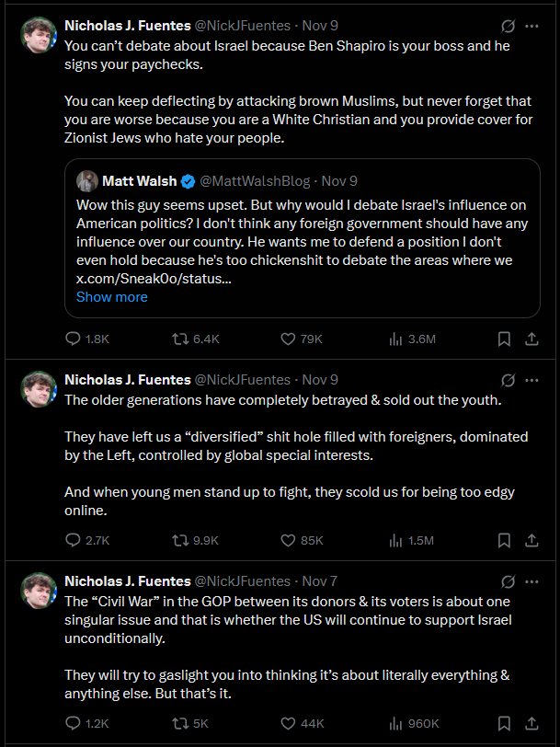Expand quoted Matt Walsh tweet via Show more
This screenshot has width=560, height=747.
[112, 297]
